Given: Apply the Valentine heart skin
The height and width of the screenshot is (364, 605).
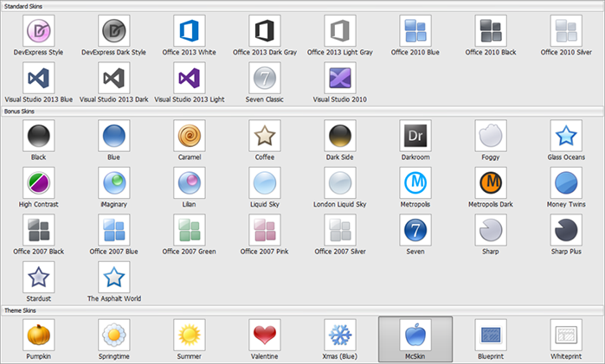Looking at the screenshot, I should pos(265,335).
